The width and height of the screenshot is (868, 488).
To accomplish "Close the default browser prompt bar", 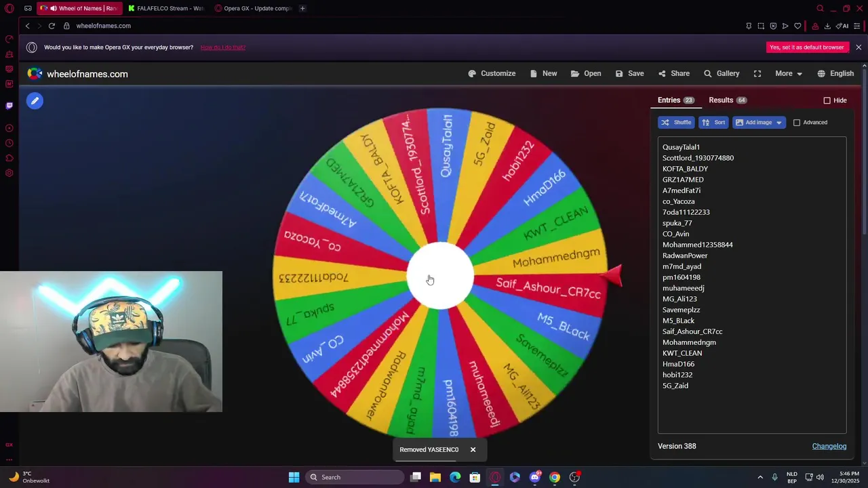I will pyautogui.click(x=859, y=47).
